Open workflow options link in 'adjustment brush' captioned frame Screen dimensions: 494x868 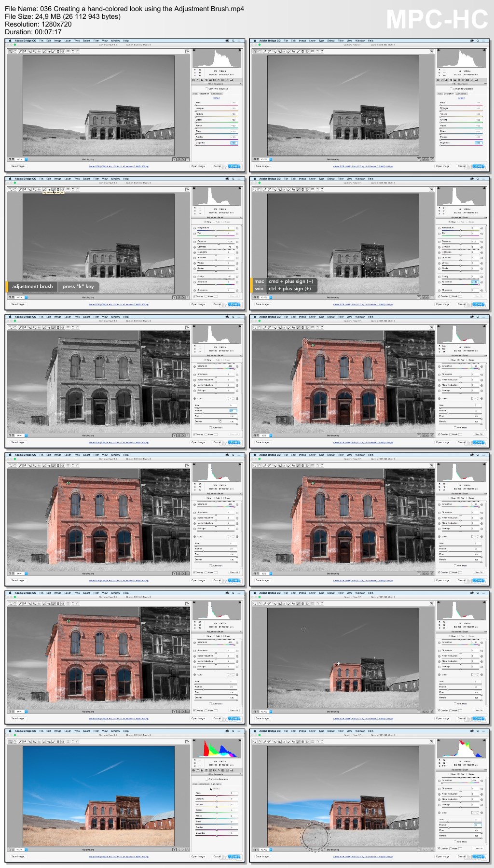[118, 304]
